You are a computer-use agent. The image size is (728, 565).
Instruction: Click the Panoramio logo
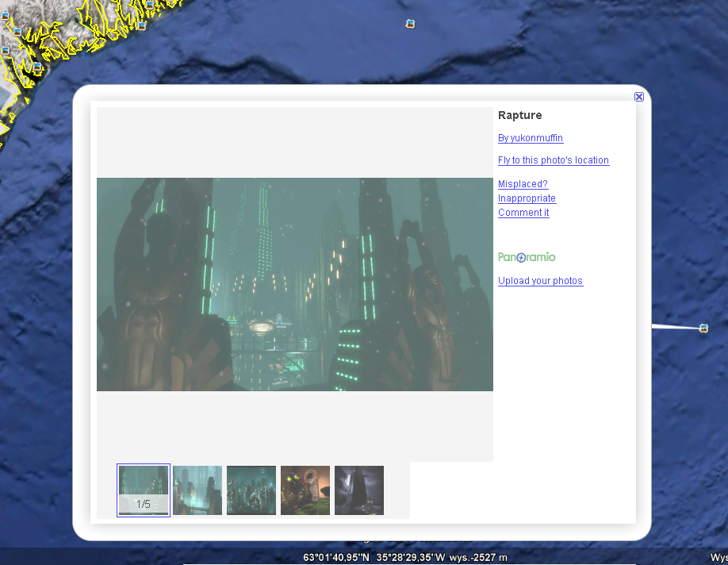pyautogui.click(x=527, y=257)
